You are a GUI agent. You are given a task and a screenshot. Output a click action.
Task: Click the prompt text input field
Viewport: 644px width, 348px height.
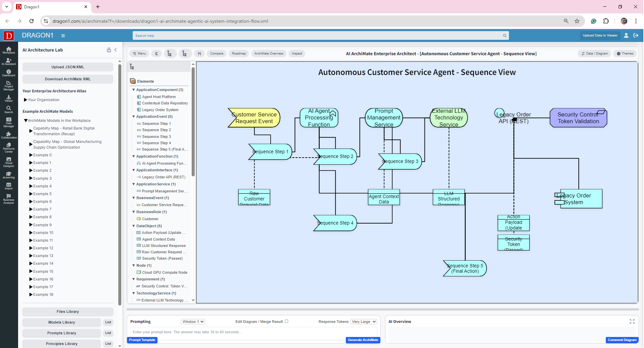tap(253, 332)
